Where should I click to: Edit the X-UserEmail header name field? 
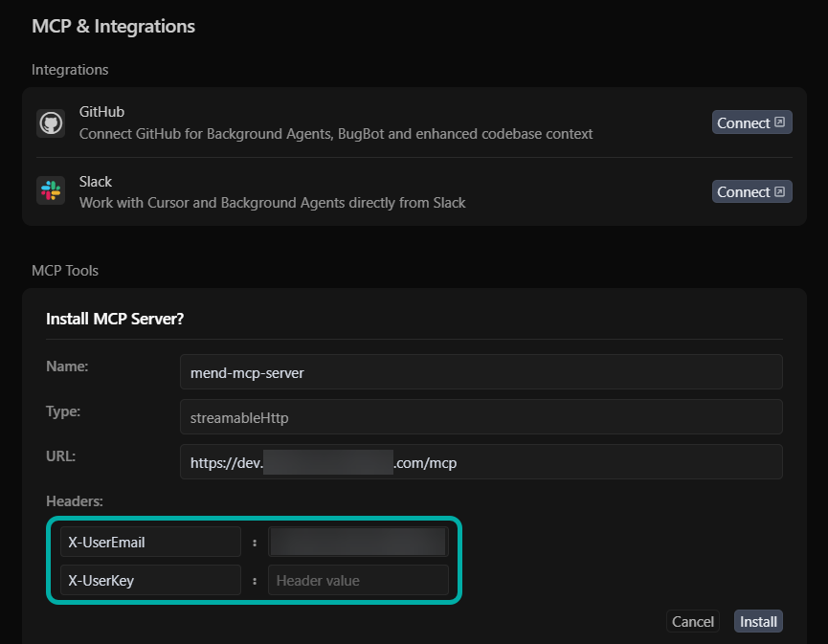click(149, 542)
